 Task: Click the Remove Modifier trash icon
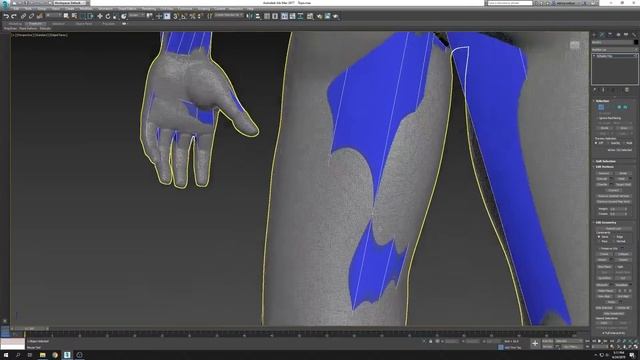627,90
